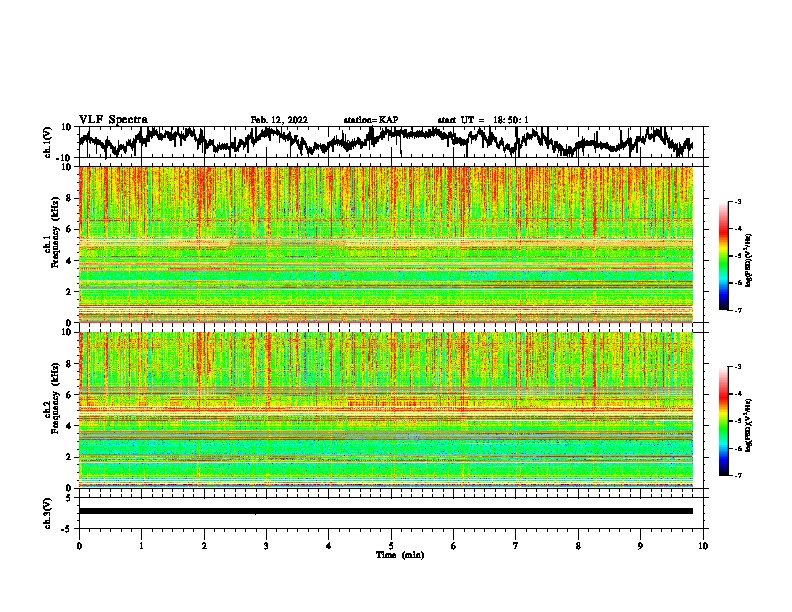Click time axis tick label '6'
This screenshot has height=612, width=792.
coord(454,546)
